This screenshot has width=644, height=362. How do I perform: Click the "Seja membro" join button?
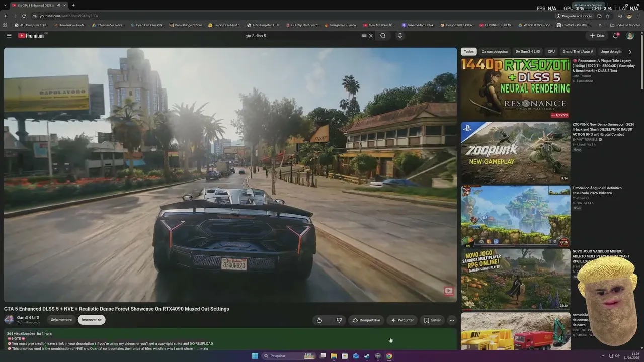(x=61, y=320)
